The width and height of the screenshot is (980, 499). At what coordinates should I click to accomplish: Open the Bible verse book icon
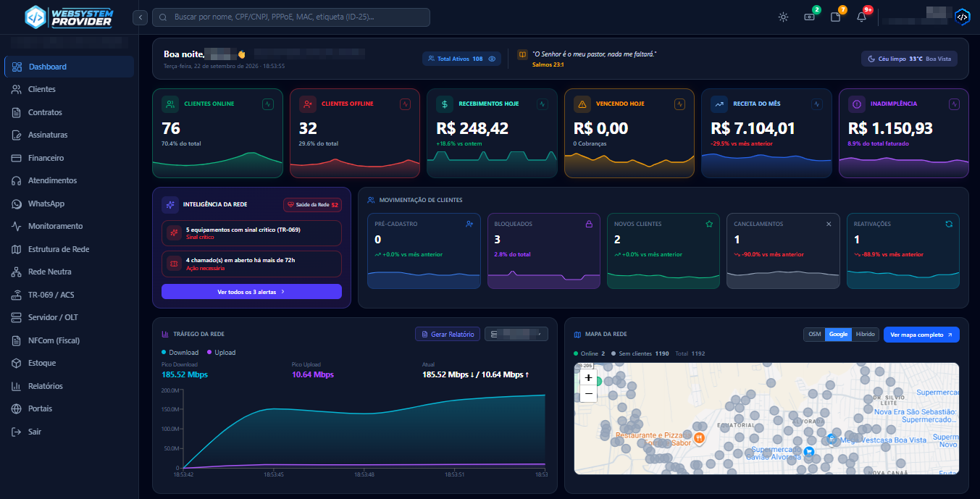(522, 54)
